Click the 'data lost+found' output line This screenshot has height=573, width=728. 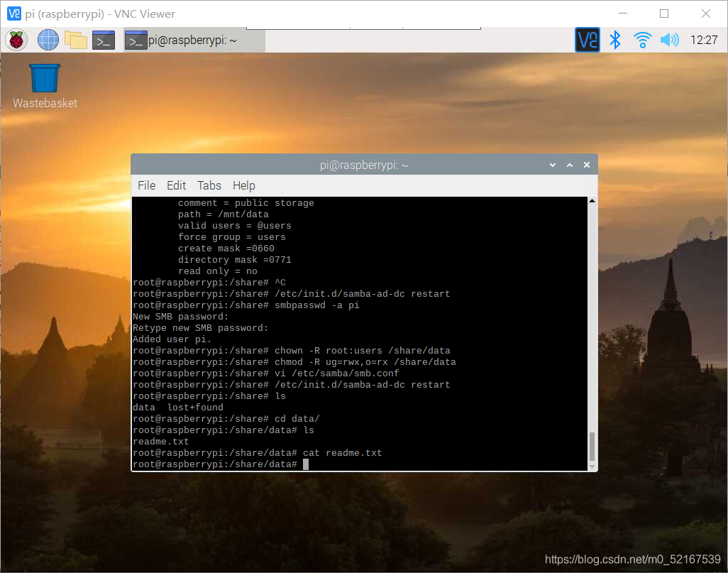click(178, 408)
